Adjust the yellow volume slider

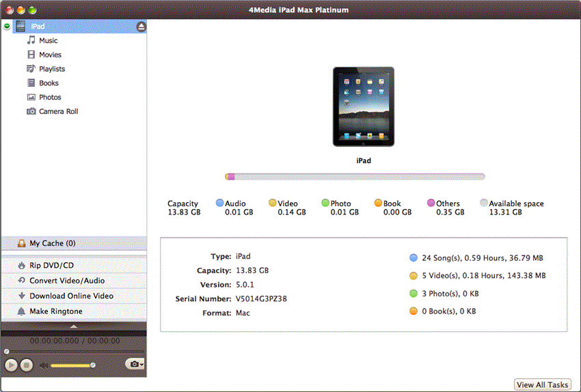[x=72, y=365]
